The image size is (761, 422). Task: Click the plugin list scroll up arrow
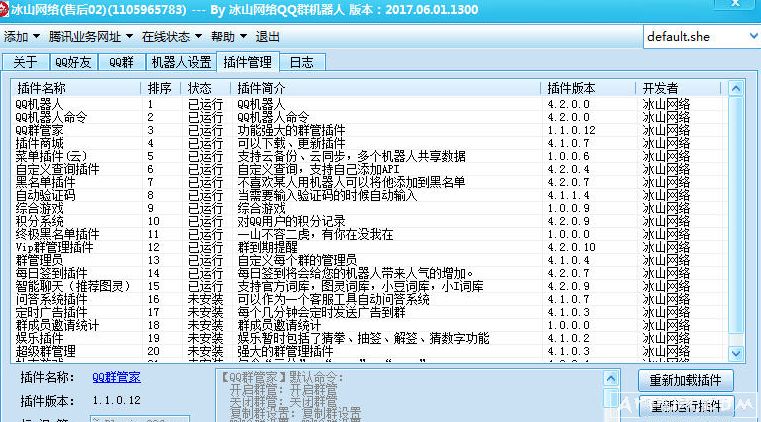click(x=736, y=88)
